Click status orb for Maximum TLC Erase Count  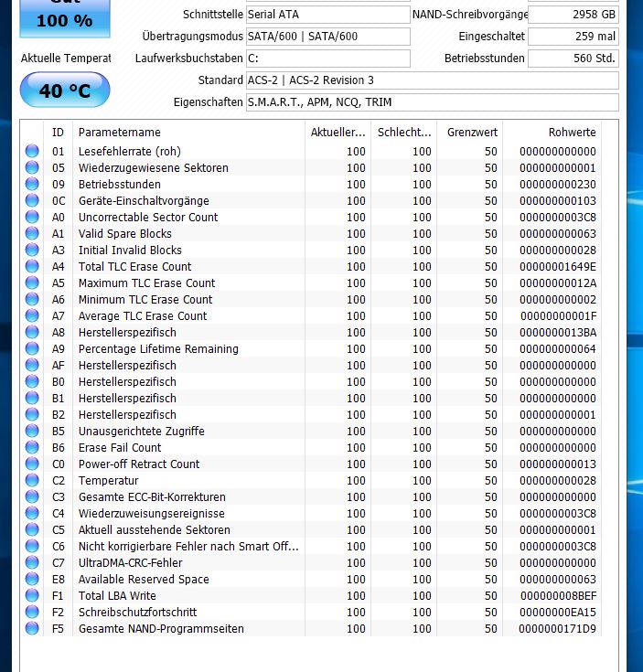point(32,283)
